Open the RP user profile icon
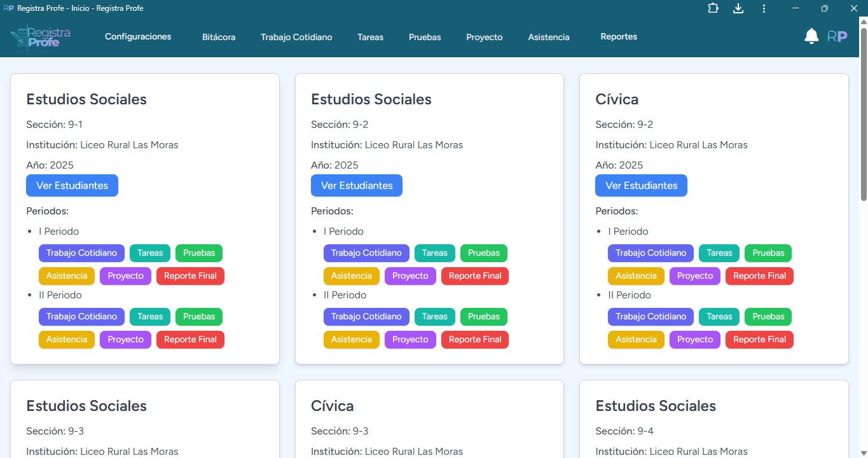Screen dimensions: 868x458 tap(837, 36)
